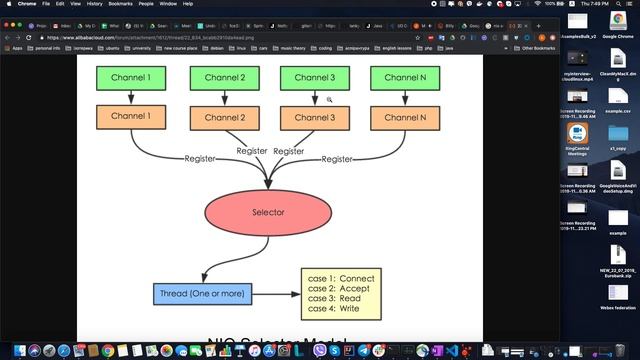Open the 'personal info' bookmarks folder

pyautogui.click(x=44, y=48)
